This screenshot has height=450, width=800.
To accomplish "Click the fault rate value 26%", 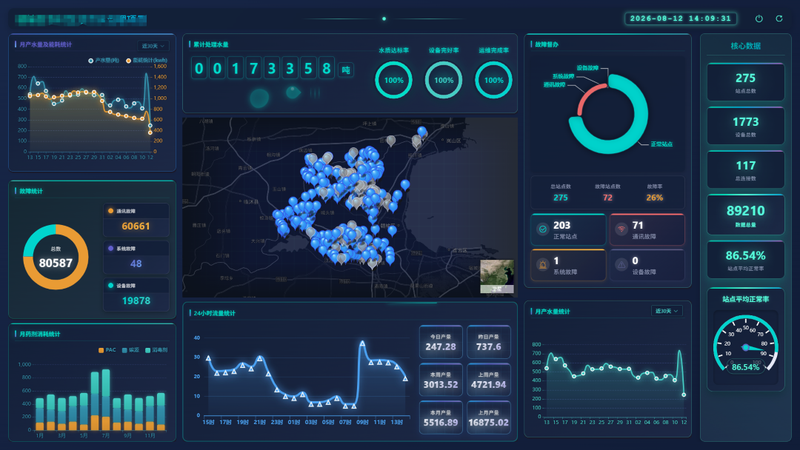I will pos(655,197).
